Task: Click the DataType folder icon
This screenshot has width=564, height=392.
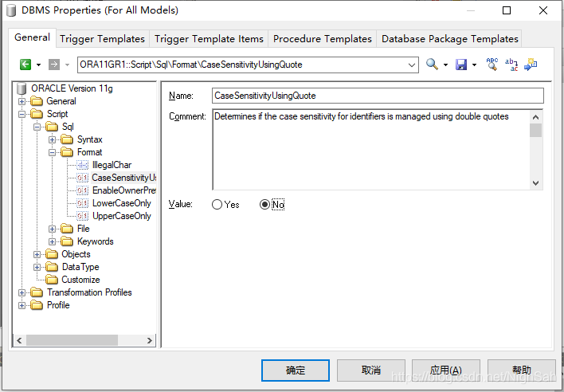Action: click(52, 267)
